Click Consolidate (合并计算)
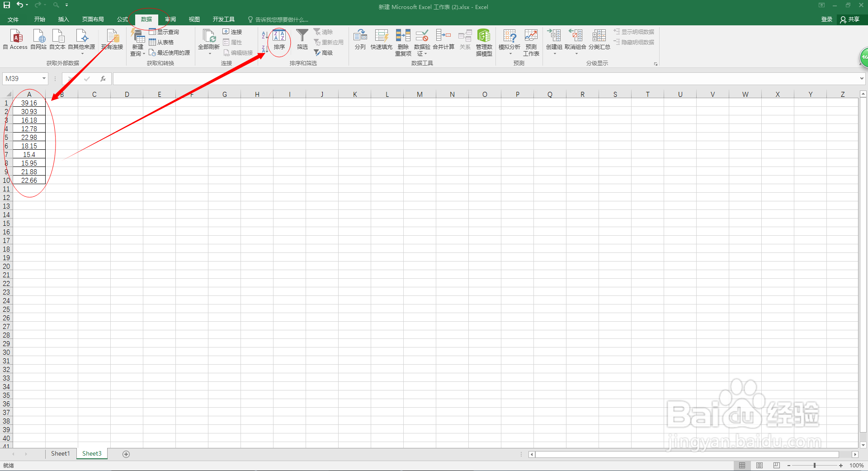Image resolution: width=868 pixels, height=471 pixels. [443, 39]
